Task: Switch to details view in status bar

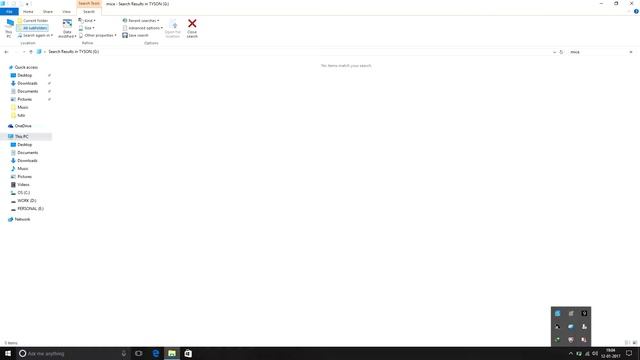Action: (627, 343)
